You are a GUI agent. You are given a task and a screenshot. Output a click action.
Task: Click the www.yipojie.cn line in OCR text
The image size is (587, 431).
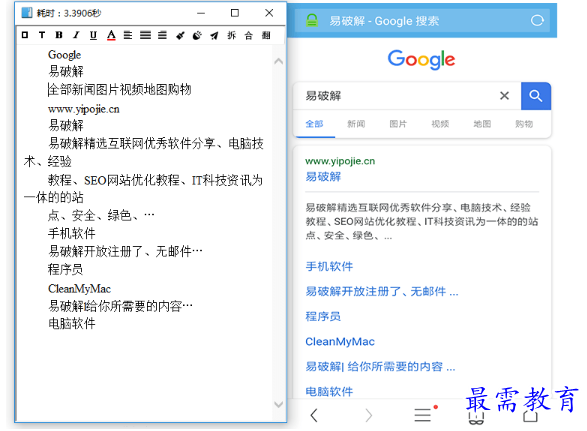click(83, 109)
